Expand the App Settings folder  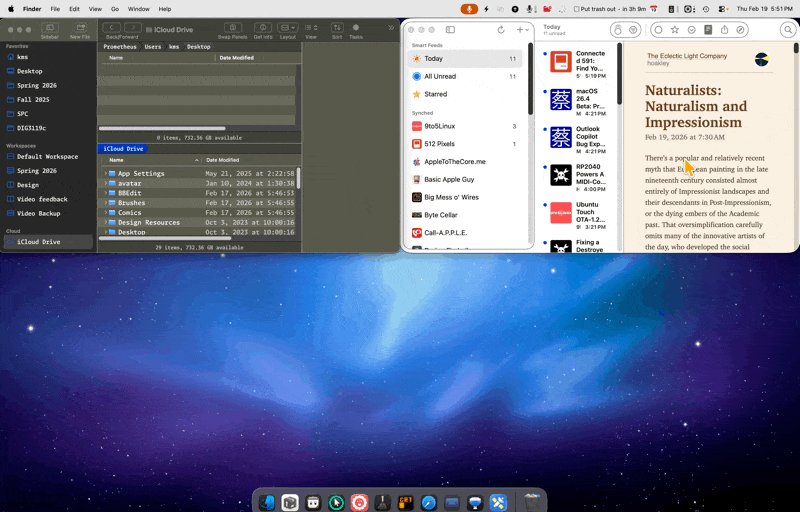point(105,174)
